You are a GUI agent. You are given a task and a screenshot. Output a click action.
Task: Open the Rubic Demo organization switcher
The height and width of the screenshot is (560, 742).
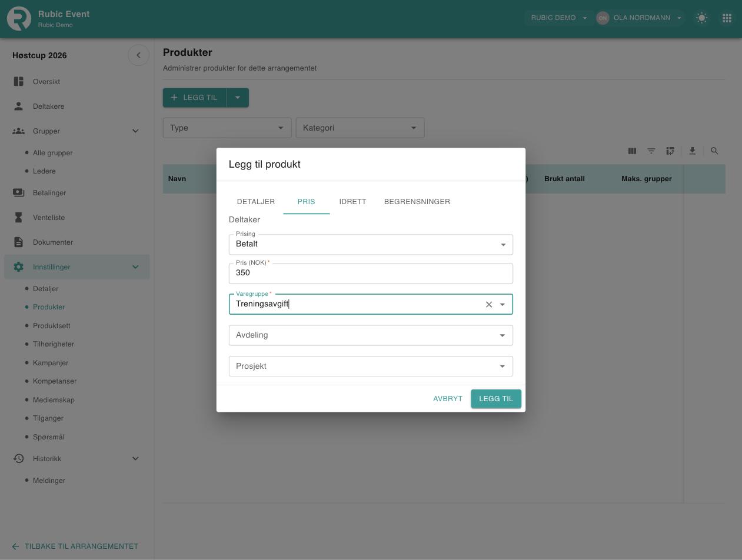[x=558, y=18]
